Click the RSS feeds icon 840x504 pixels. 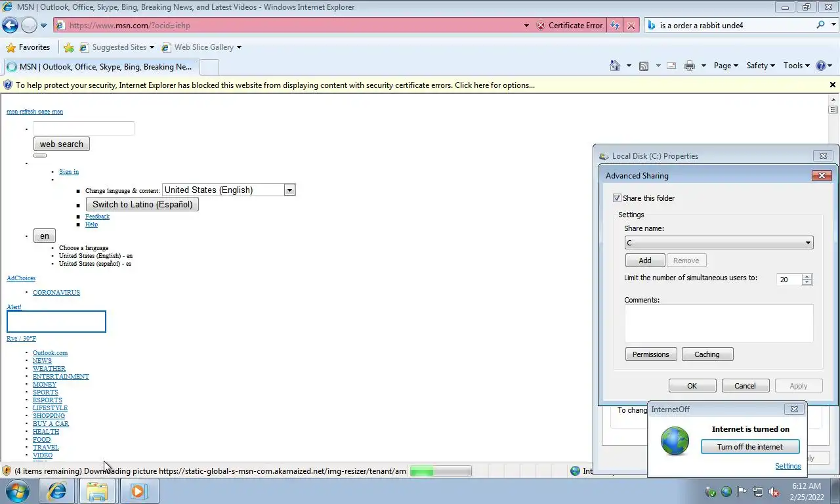click(x=644, y=66)
